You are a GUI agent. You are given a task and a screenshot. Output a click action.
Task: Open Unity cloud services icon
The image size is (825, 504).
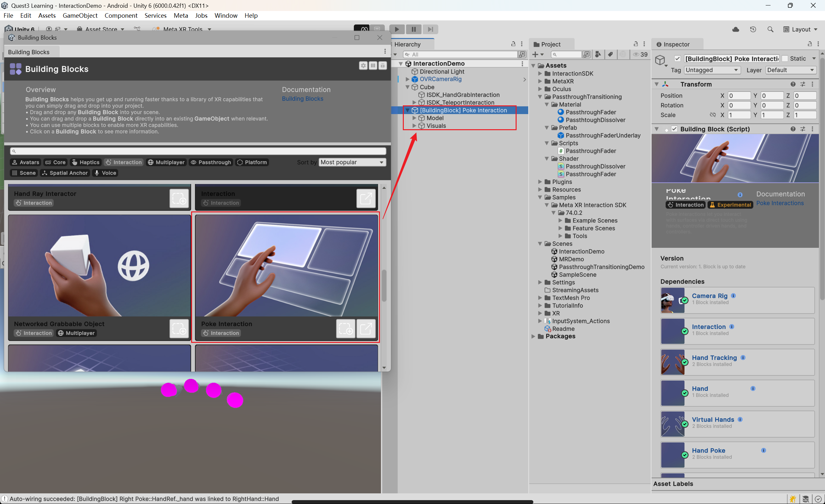736,29
